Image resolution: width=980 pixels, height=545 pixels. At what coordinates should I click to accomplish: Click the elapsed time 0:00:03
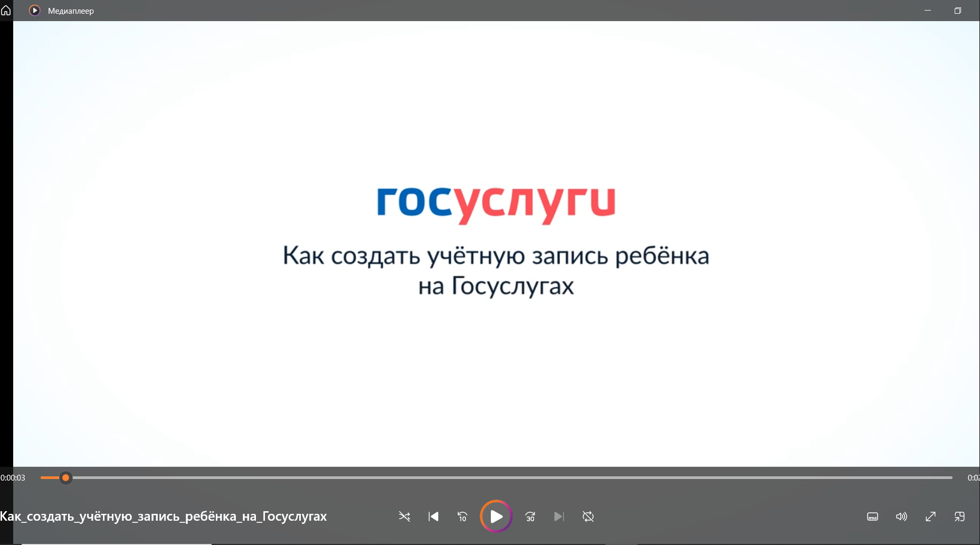[x=13, y=478]
